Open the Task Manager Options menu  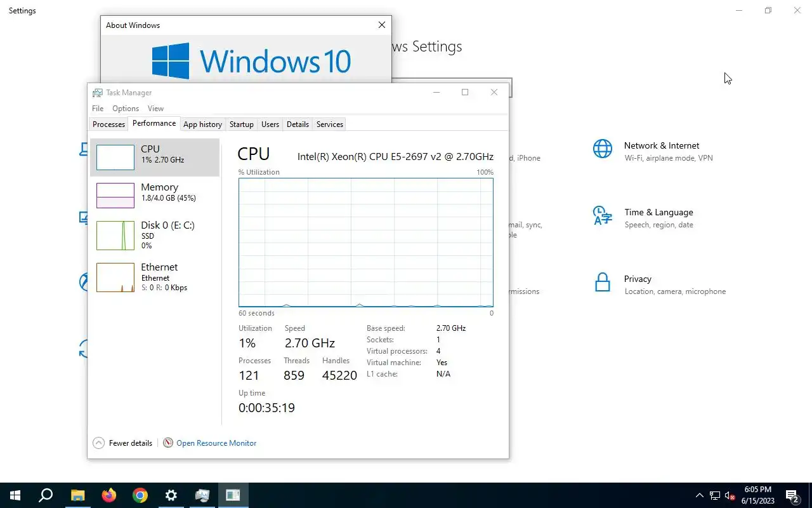pyautogui.click(x=126, y=109)
